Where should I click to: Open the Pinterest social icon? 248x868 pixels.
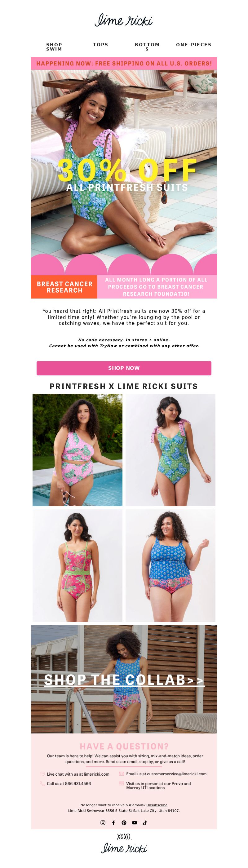(x=124, y=822)
